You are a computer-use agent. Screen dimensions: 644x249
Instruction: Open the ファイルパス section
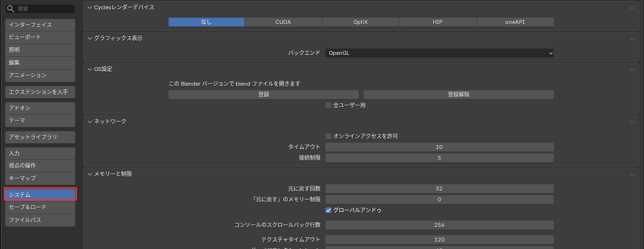(x=40, y=220)
